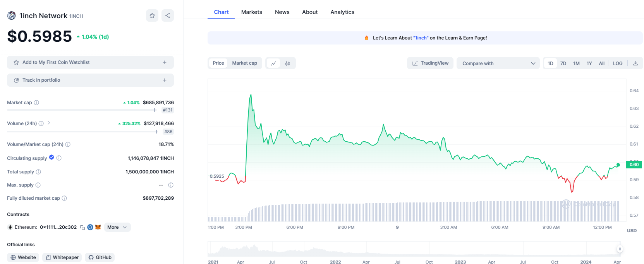Open the Whitepaper link
644x264 pixels.
(x=62, y=257)
